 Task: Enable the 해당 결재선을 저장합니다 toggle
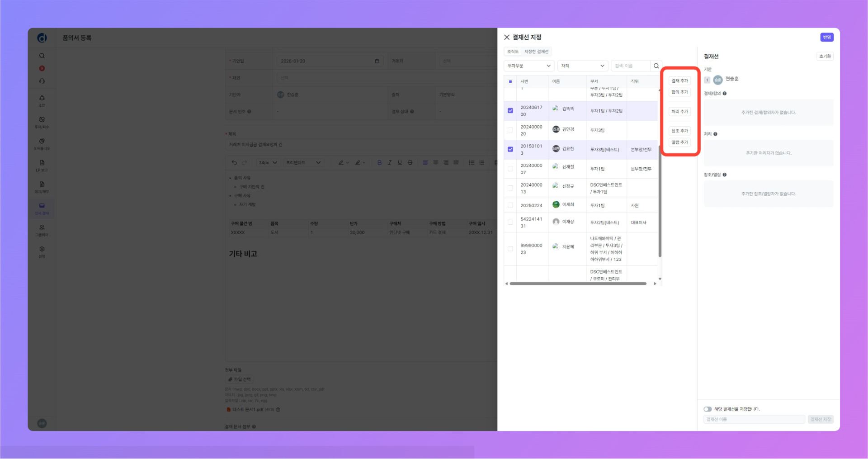click(708, 409)
